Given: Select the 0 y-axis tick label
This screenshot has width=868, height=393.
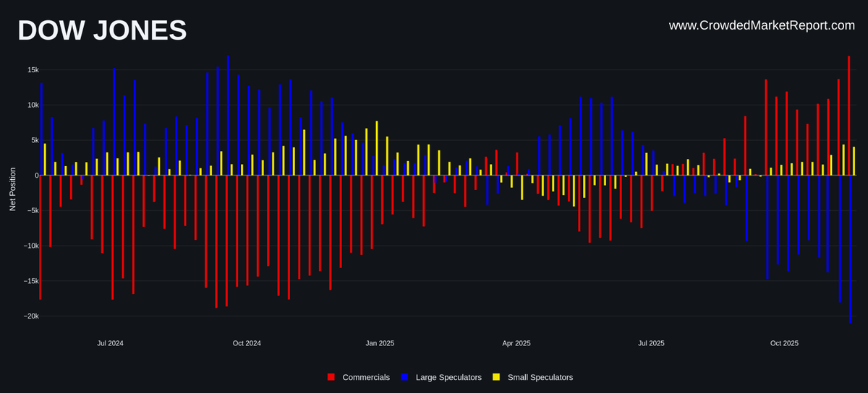Looking at the screenshot, I should pyautogui.click(x=37, y=176).
